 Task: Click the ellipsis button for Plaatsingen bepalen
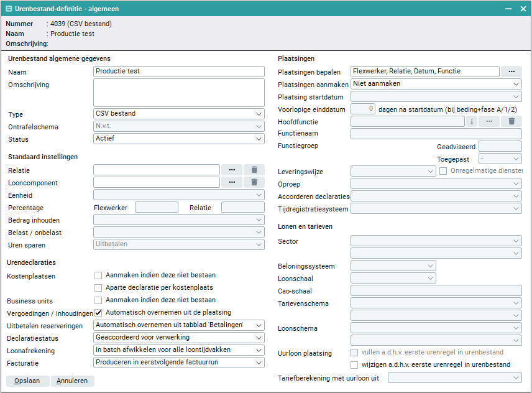point(511,72)
